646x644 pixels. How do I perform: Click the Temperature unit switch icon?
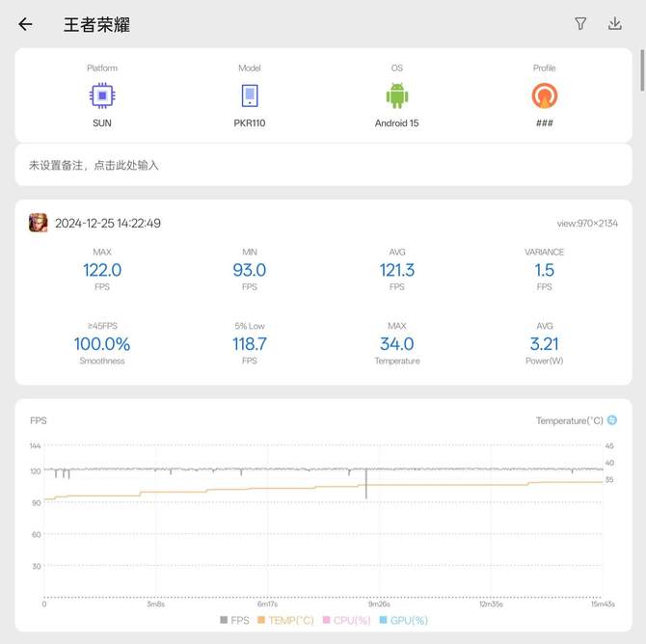(611, 420)
